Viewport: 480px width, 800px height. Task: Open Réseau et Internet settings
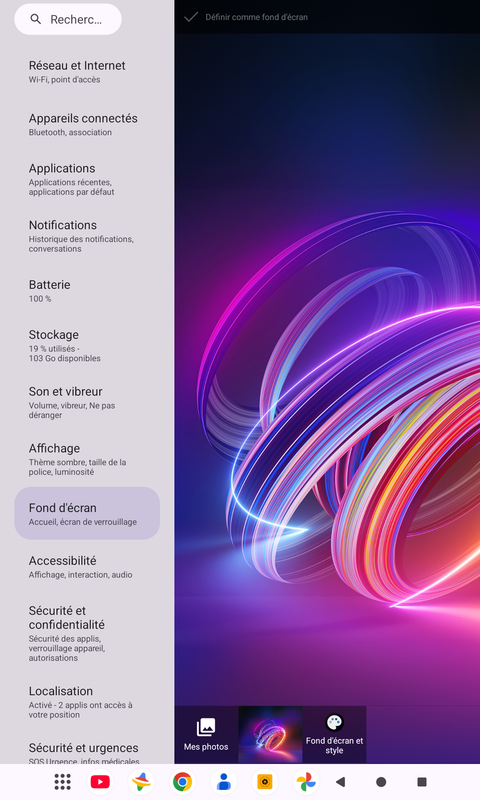tap(87, 72)
